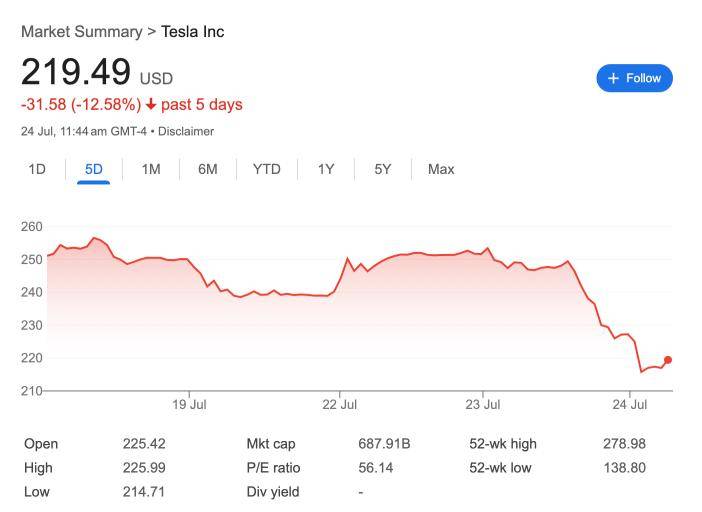Select the Max time range tab

441,169
